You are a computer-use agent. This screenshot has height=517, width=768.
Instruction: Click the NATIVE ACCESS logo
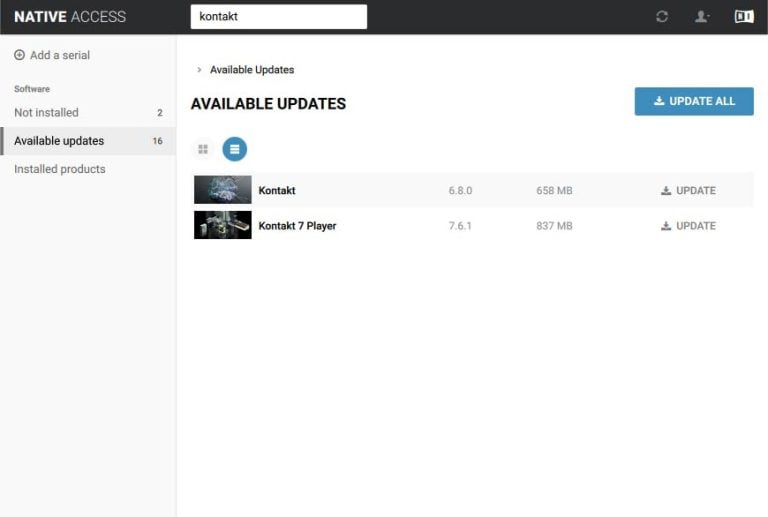click(70, 17)
